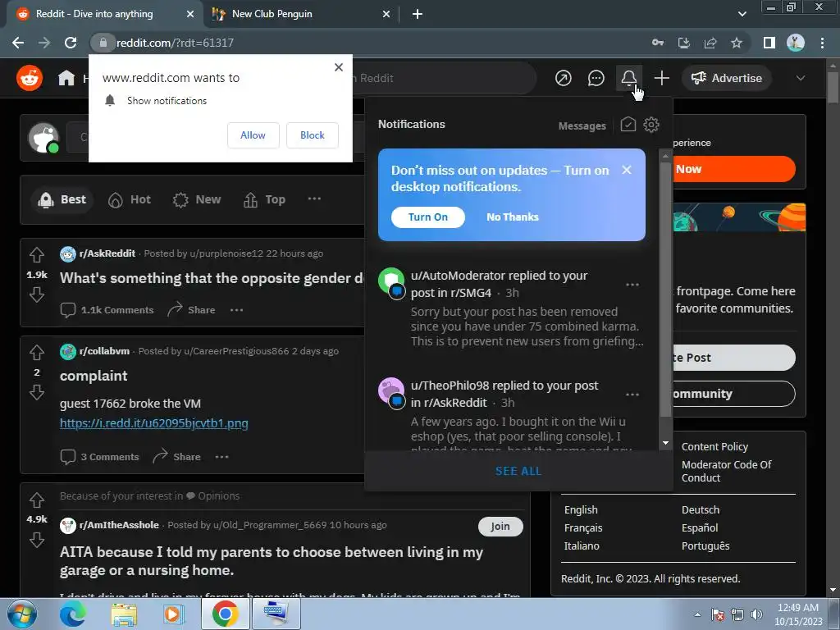Join r/AmItheAsshole community
This screenshot has width=840, height=630.
coord(500,526)
